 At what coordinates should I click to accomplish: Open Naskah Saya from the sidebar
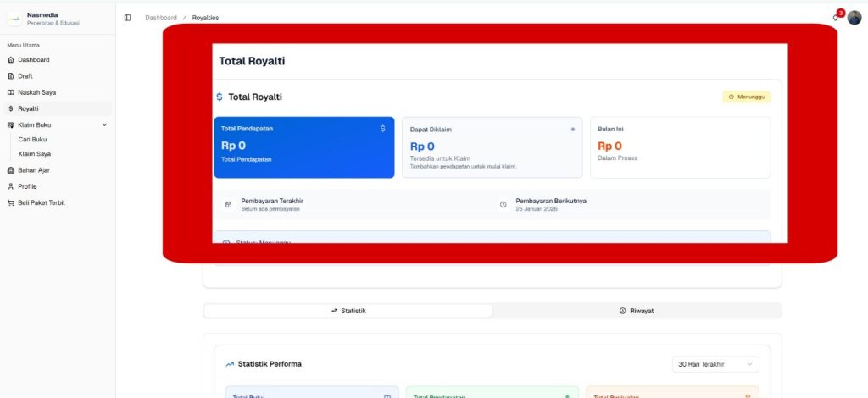[x=36, y=92]
